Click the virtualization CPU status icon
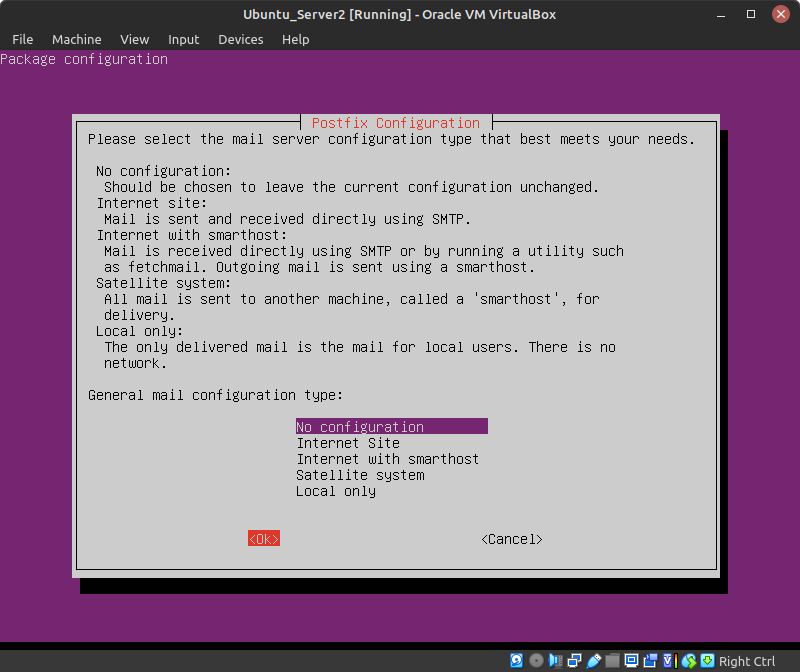This screenshot has width=800, height=672. (669, 661)
